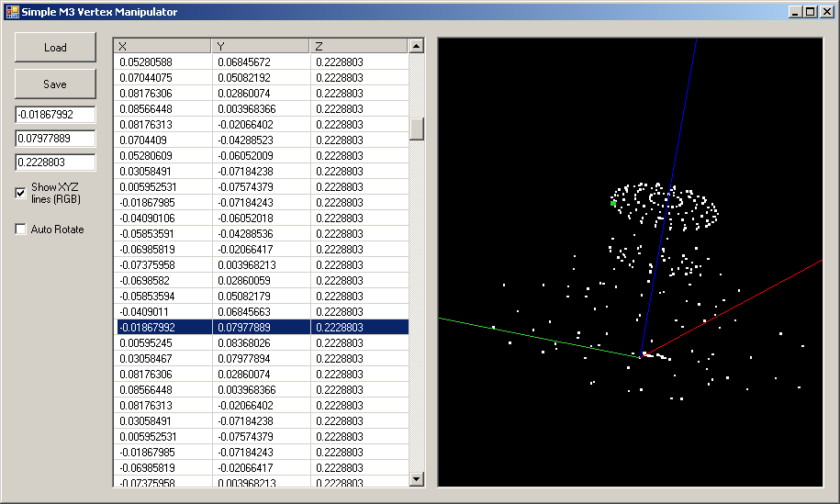840x504 pixels.
Task: Click the Z cell in the row starting 0.00595245
Action: [x=360, y=342]
